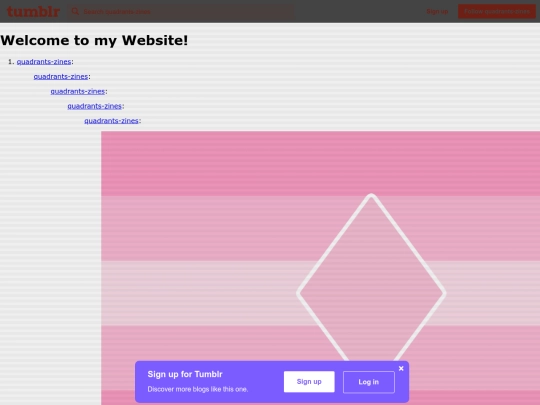This screenshot has width=540, height=405.
Task: Click Follow quadrants-zines button
Action: pos(497,11)
